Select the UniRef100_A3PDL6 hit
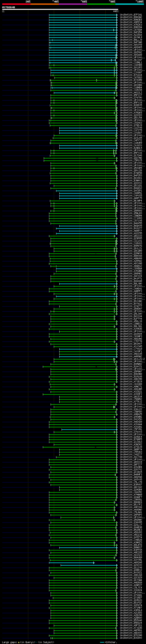 131,611
